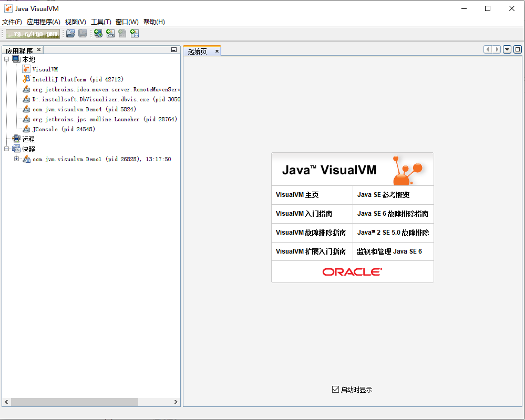Minimize the 应用程序 side panel
525x420 pixels.
click(174, 49)
